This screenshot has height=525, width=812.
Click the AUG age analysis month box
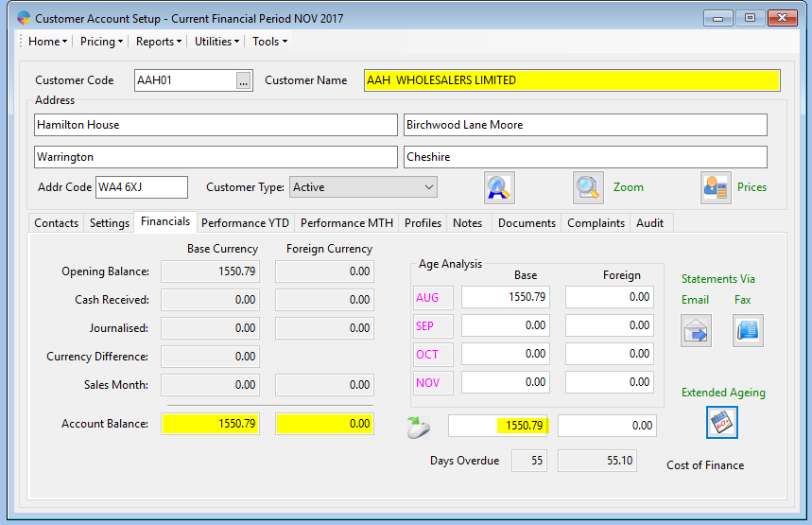point(433,297)
